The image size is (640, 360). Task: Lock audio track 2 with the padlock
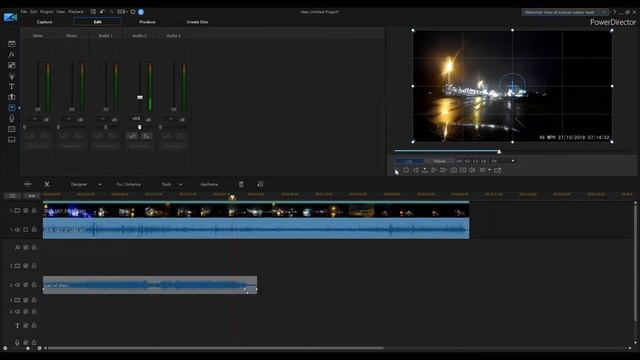(x=34, y=284)
